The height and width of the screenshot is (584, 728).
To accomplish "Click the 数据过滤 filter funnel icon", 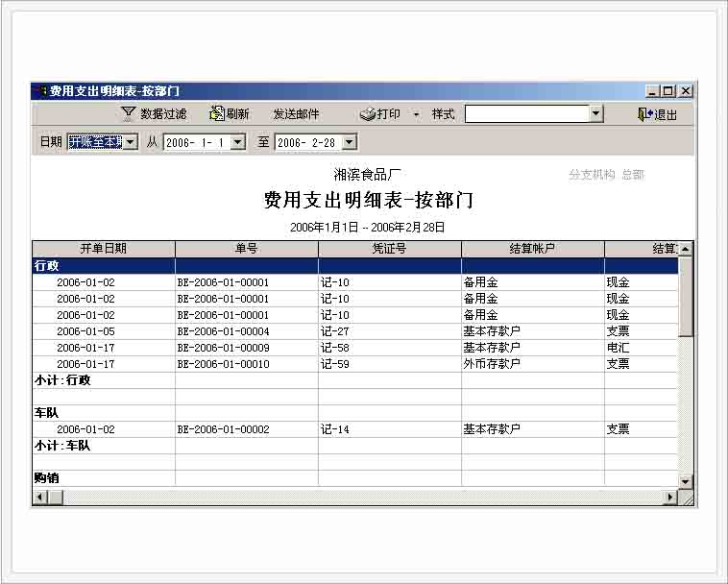I will click(x=128, y=113).
